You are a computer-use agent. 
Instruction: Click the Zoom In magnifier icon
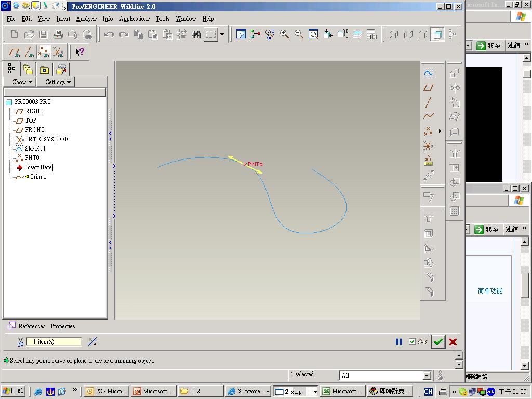(284, 34)
